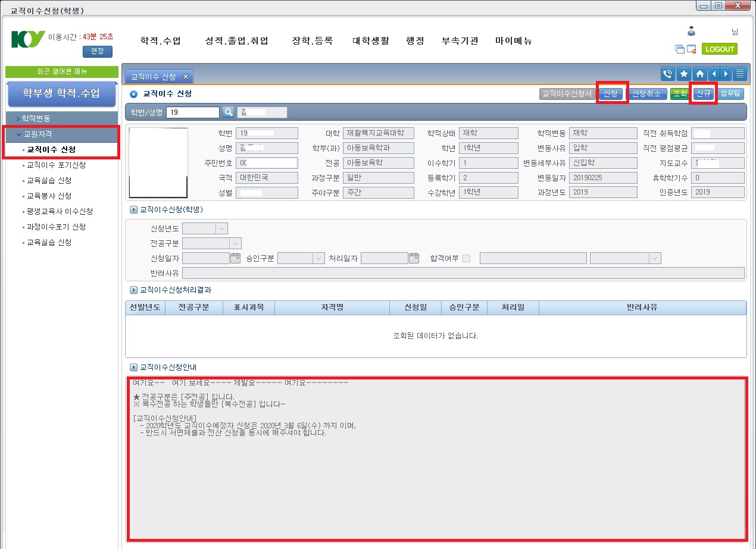This screenshot has height=549, width=756.
Task: Click the right arrow next-tab icon
Action: click(x=726, y=74)
